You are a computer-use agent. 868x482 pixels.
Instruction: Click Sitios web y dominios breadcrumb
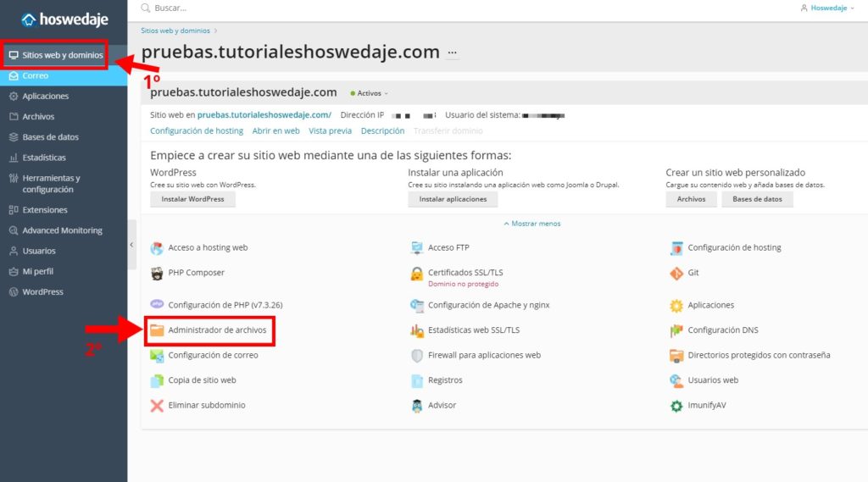point(175,31)
